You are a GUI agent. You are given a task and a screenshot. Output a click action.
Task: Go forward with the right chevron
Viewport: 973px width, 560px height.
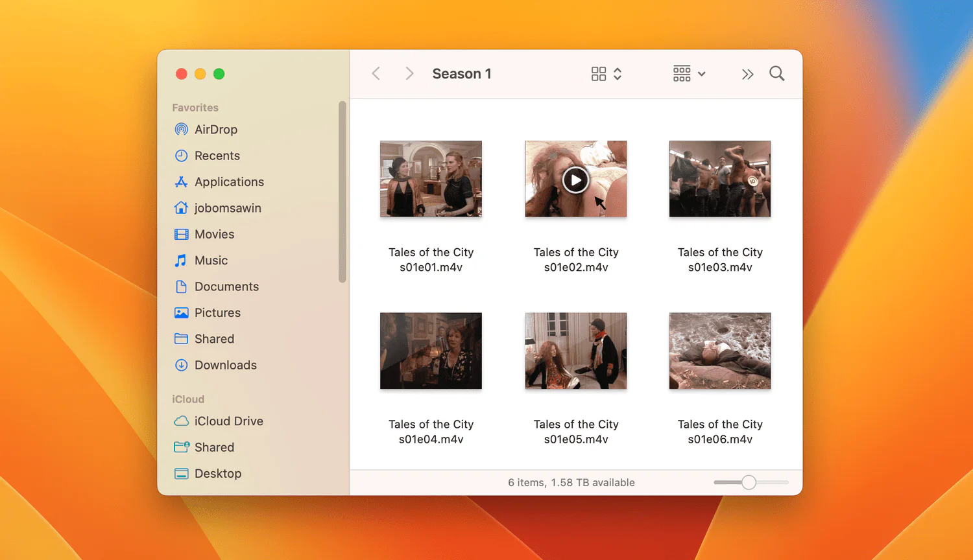click(409, 73)
